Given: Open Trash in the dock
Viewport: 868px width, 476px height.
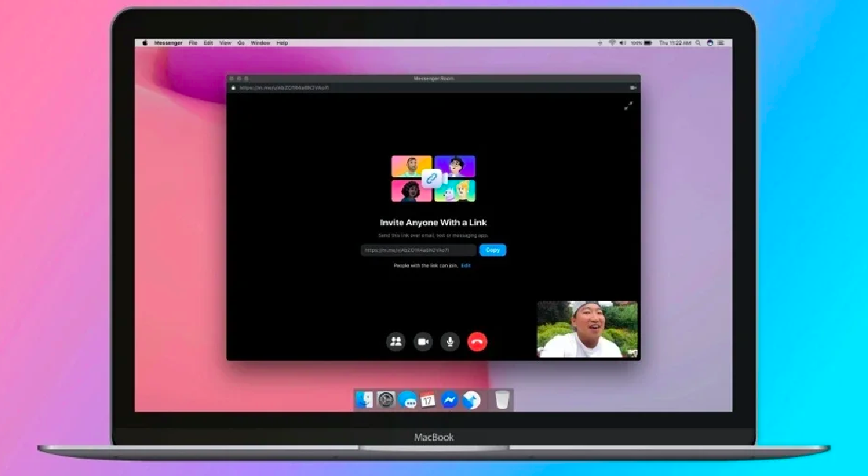Looking at the screenshot, I should (x=502, y=400).
